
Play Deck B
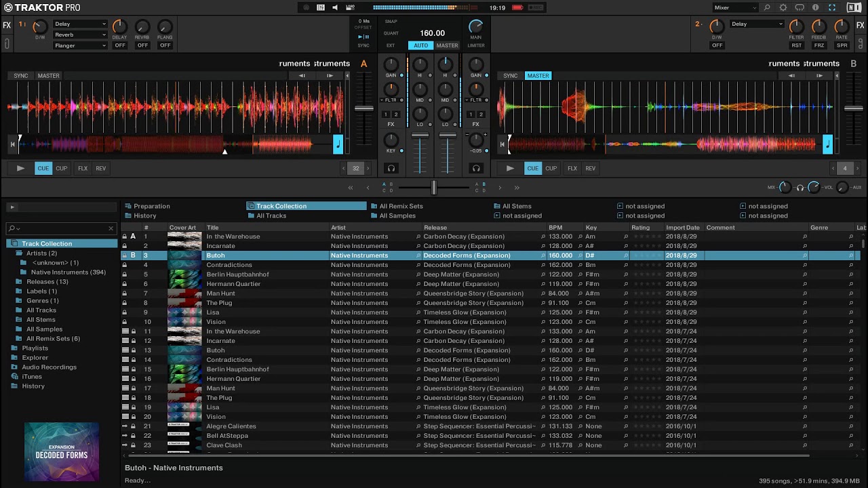(510, 168)
